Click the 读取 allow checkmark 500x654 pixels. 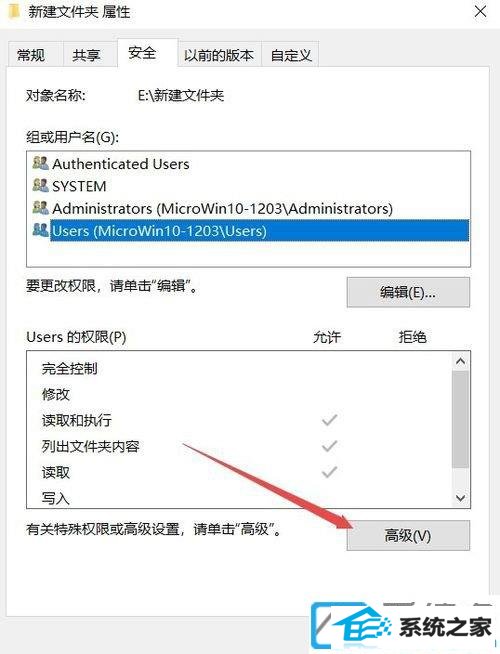click(329, 472)
